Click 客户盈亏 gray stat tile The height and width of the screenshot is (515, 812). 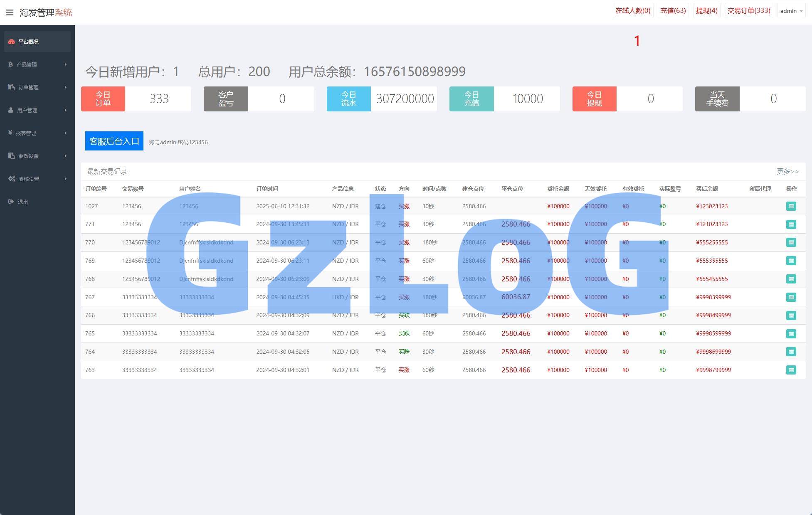click(x=226, y=99)
